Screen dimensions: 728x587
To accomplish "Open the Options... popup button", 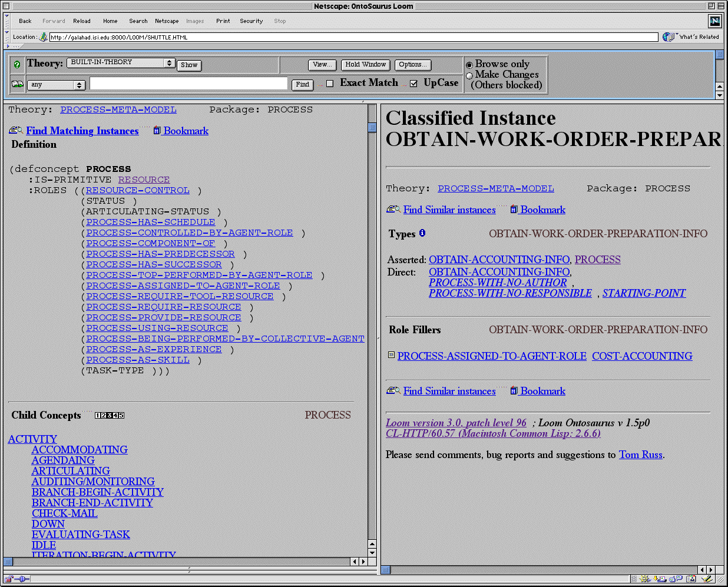I will (412, 65).
